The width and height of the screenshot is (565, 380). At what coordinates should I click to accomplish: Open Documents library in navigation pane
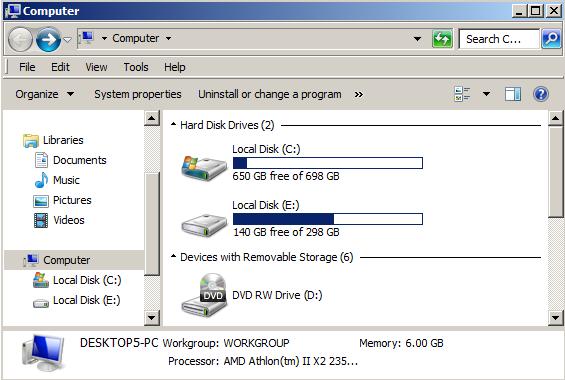(x=80, y=160)
